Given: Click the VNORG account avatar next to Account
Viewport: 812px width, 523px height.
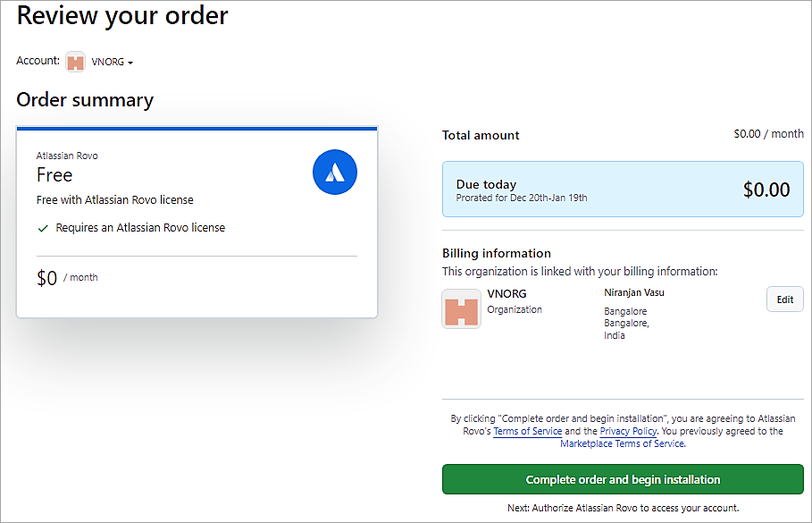Looking at the screenshot, I should [x=75, y=61].
